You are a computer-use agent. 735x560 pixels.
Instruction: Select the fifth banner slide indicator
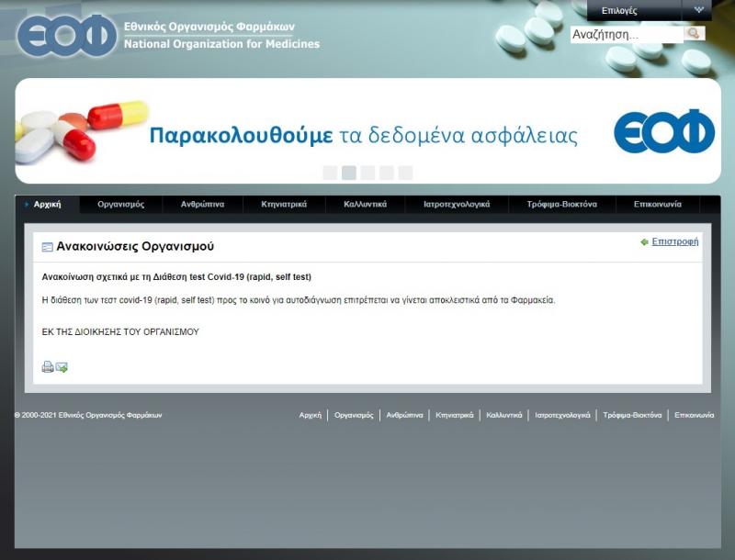pos(405,173)
